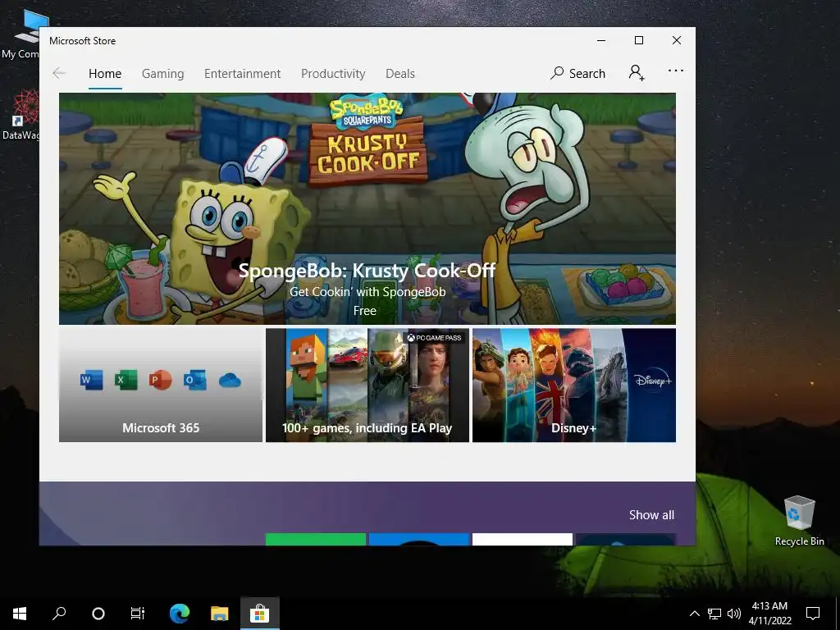Close the Microsoft Store window
This screenshot has height=630, width=840.
pyautogui.click(x=677, y=41)
